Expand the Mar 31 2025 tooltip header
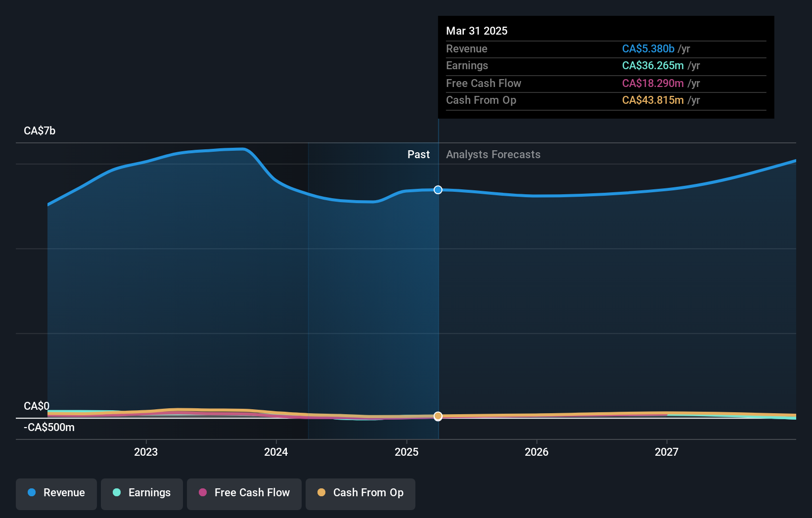812x518 pixels. pos(477,31)
